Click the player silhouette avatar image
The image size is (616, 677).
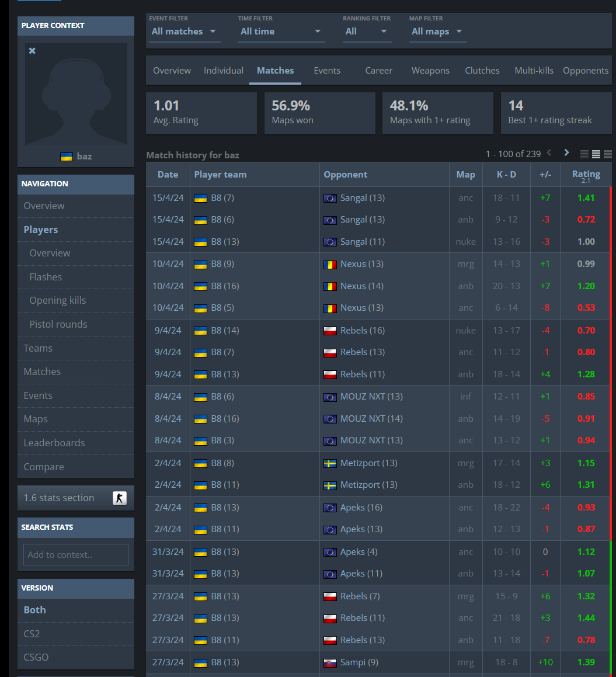pos(76,94)
